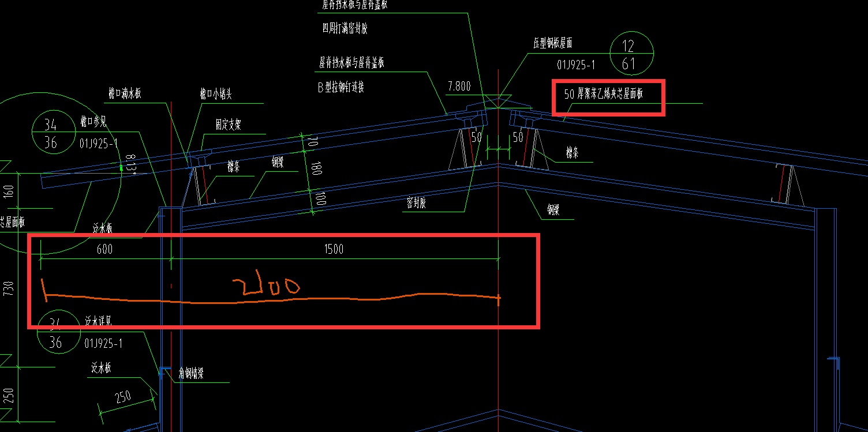This screenshot has height=432, width=868.
Task: Select 01J925-1 below 泛水详见
Action: pos(103,344)
